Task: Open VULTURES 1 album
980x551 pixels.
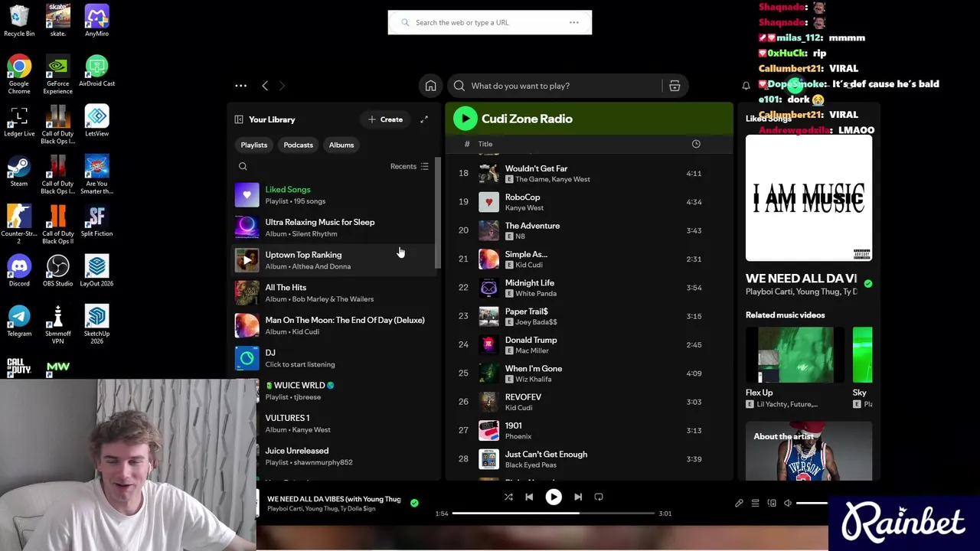Action: pyautogui.click(x=334, y=424)
